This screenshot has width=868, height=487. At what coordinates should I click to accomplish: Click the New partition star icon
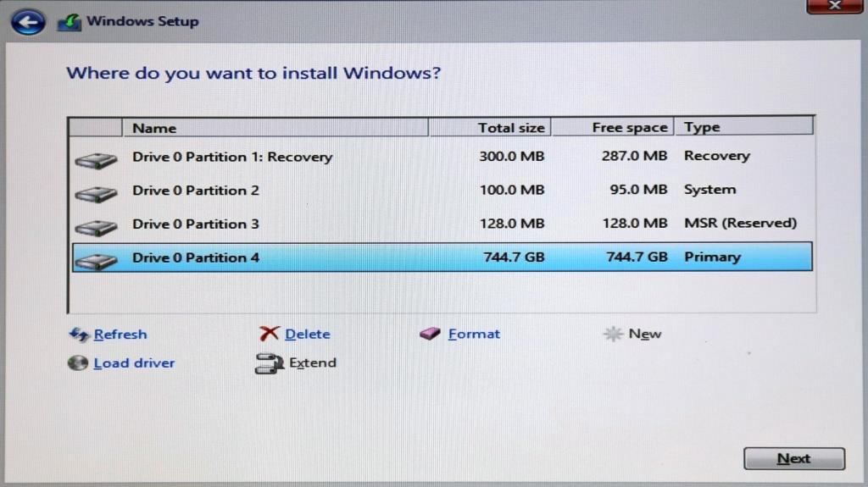click(613, 335)
